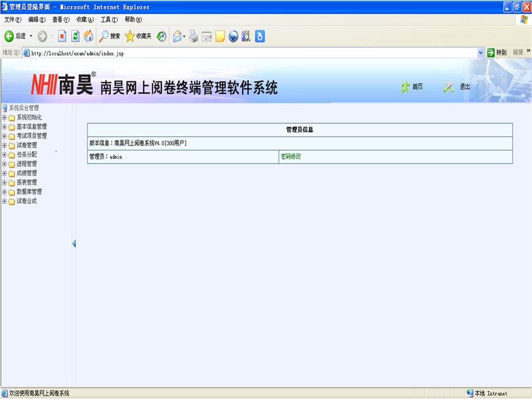Click the mail icon on the toolbar

176,36
